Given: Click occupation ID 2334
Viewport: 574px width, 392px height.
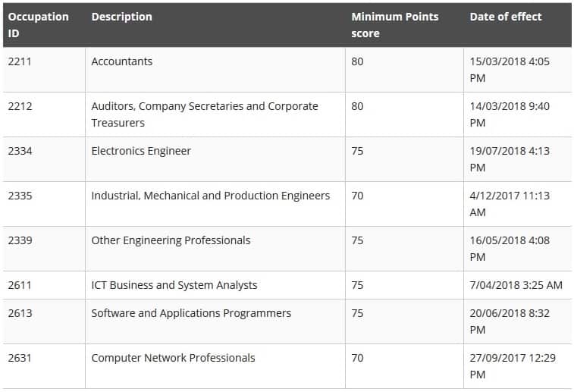Looking at the screenshot, I should [20, 151].
